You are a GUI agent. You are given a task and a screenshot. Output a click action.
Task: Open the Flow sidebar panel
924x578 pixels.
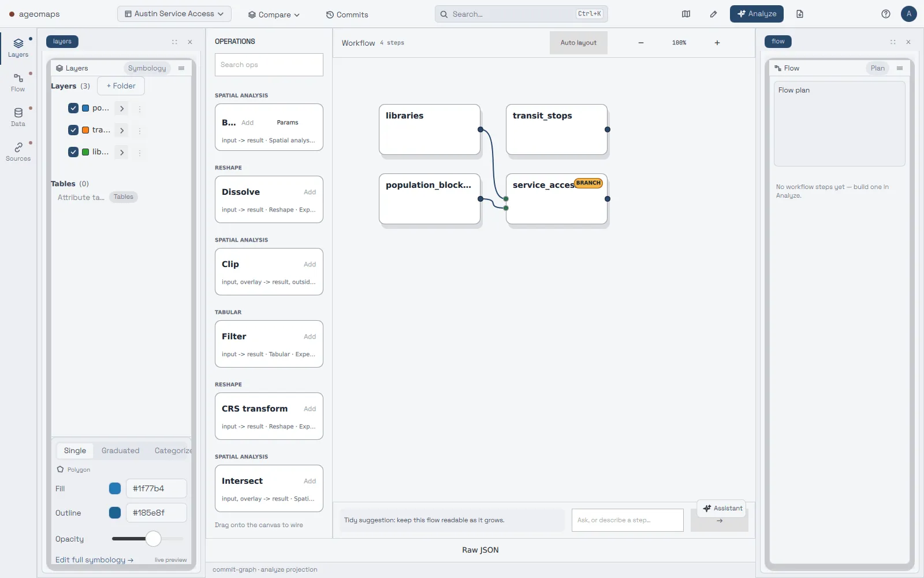(x=18, y=83)
